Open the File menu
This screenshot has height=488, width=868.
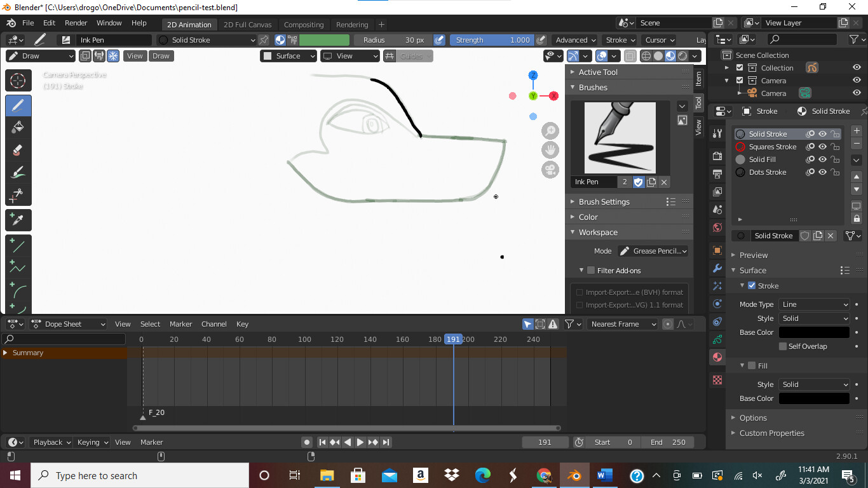[28, 23]
